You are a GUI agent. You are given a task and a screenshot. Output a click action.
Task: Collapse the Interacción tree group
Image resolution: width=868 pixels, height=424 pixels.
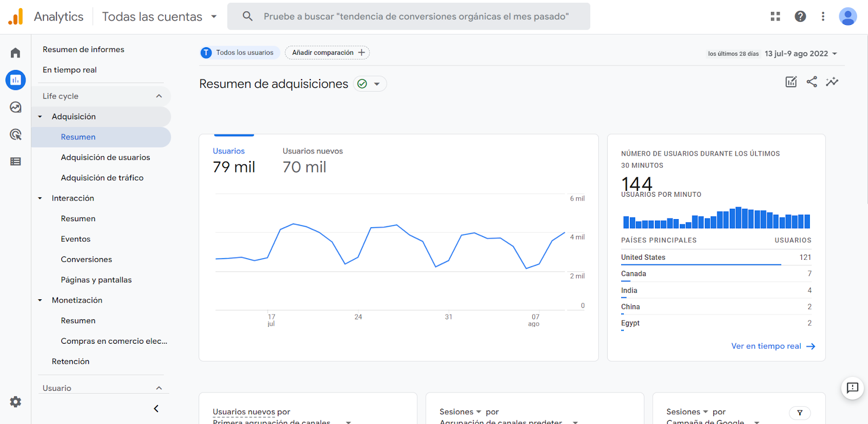pyautogui.click(x=40, y=198)
